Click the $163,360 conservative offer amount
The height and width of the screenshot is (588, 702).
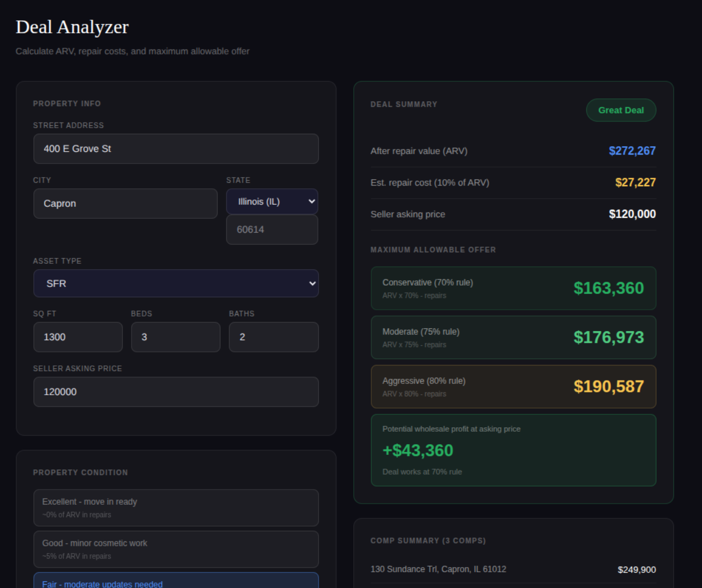click(609, 288)
